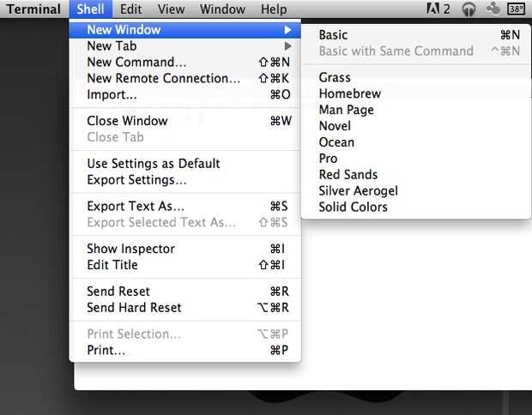This screenshot has width=532, height=415.
Task: Choose Send Hard Reset
Action: tap(134, 307)
